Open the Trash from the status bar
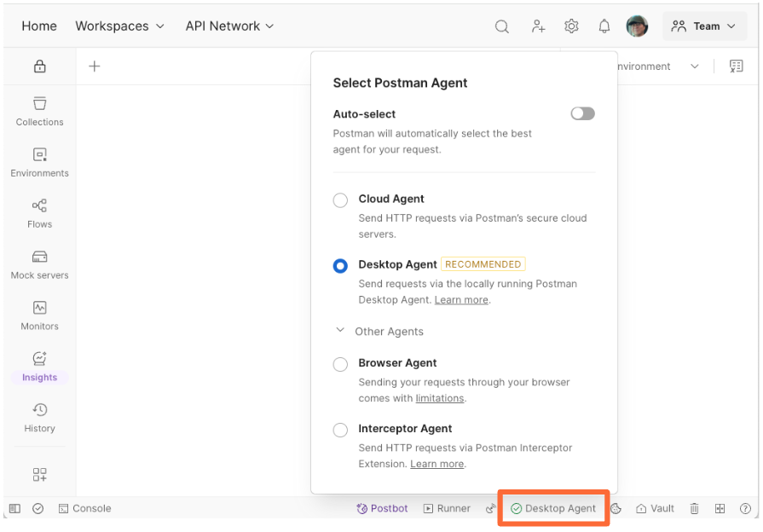 (694, 508)
